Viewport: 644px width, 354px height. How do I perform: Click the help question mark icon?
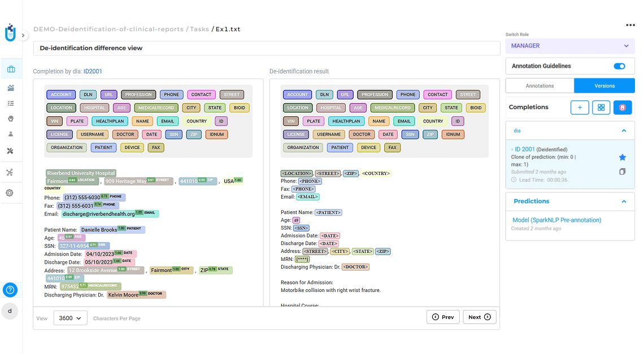[10, 290]
